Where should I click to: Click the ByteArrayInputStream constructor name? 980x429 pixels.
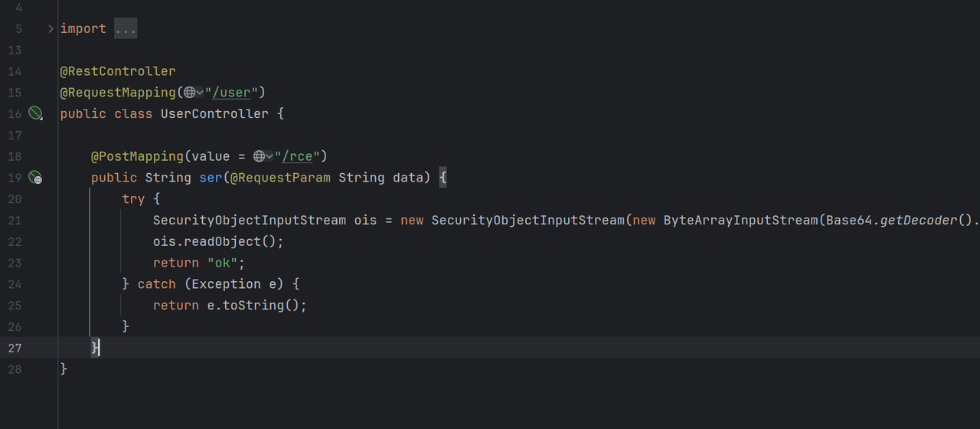[x=740, y=221]
